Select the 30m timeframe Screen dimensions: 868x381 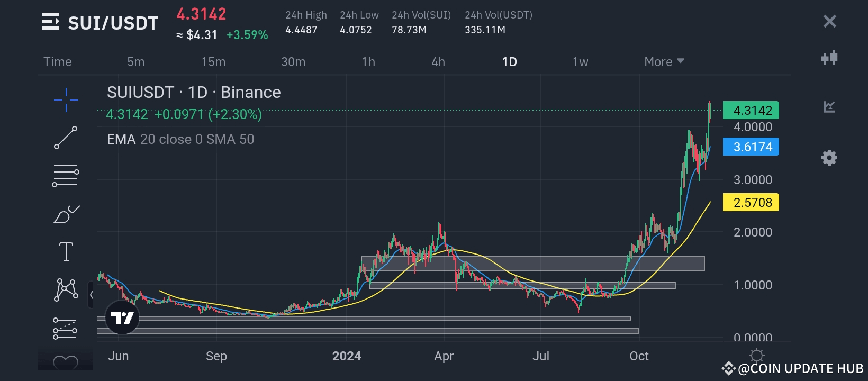coord(293,62)
